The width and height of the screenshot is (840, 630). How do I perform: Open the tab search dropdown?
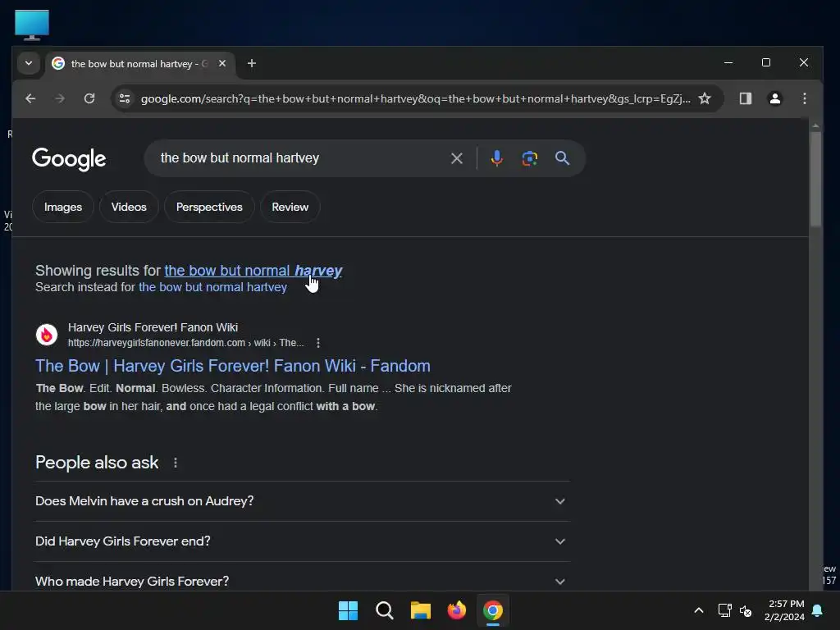point(29,63)
